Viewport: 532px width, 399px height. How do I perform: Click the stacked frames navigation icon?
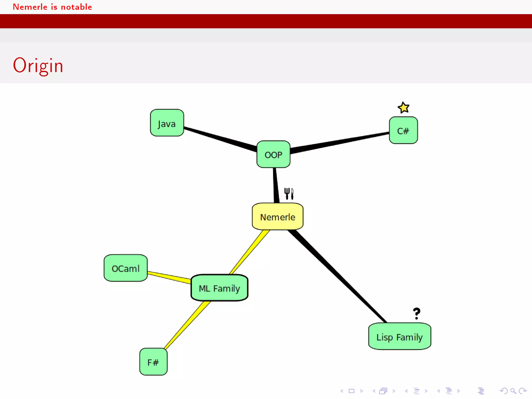pos(383,391)
